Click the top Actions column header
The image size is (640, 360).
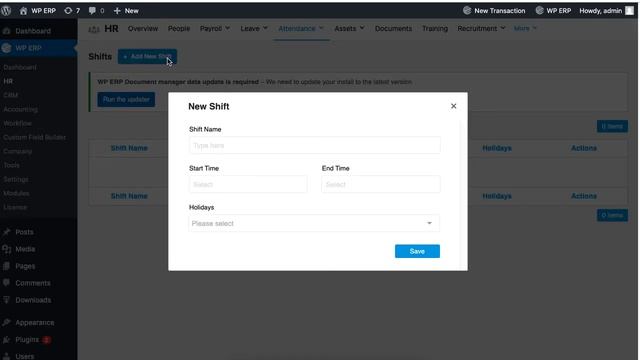click(x=584, y=148)
